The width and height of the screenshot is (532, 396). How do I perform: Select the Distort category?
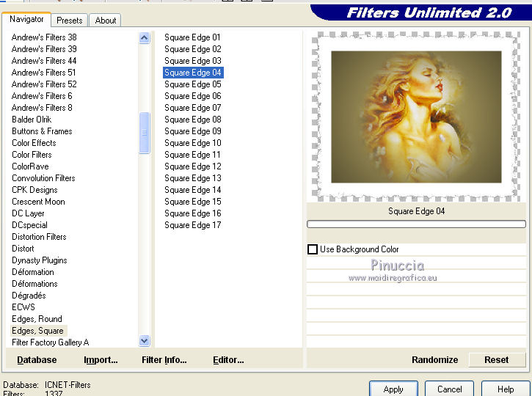click(23, 249)
